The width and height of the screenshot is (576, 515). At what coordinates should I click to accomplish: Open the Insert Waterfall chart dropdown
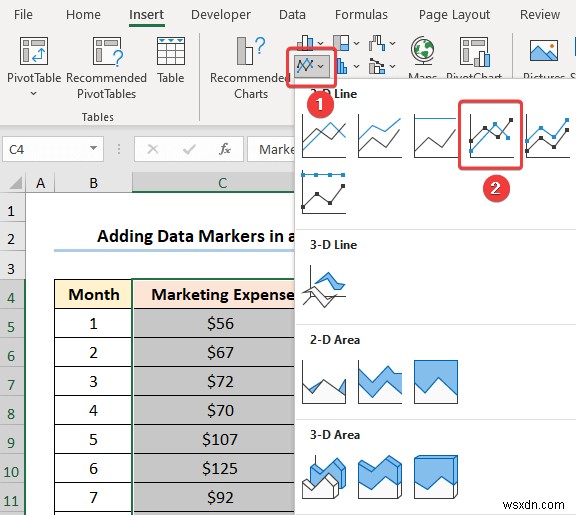pos(382,43)
